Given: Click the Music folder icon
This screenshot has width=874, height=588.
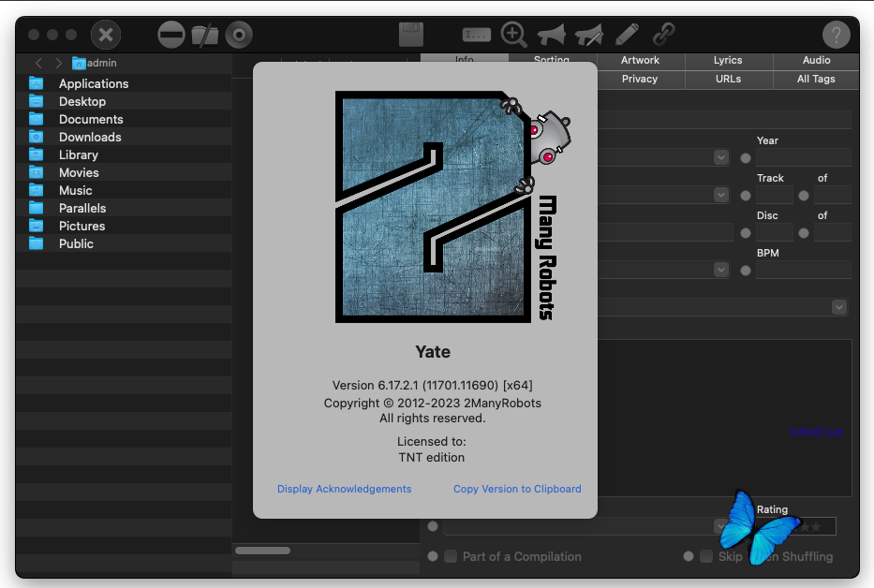Looking at the screenshot, I should click(x=37, y=191).
